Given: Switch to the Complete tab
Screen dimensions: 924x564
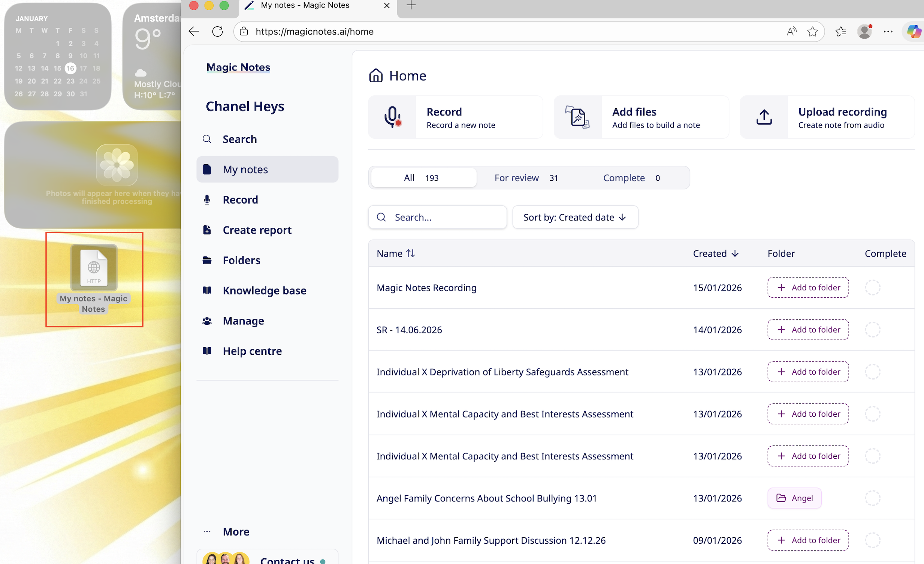Looking at the screenshot, I should coord(631,177).
